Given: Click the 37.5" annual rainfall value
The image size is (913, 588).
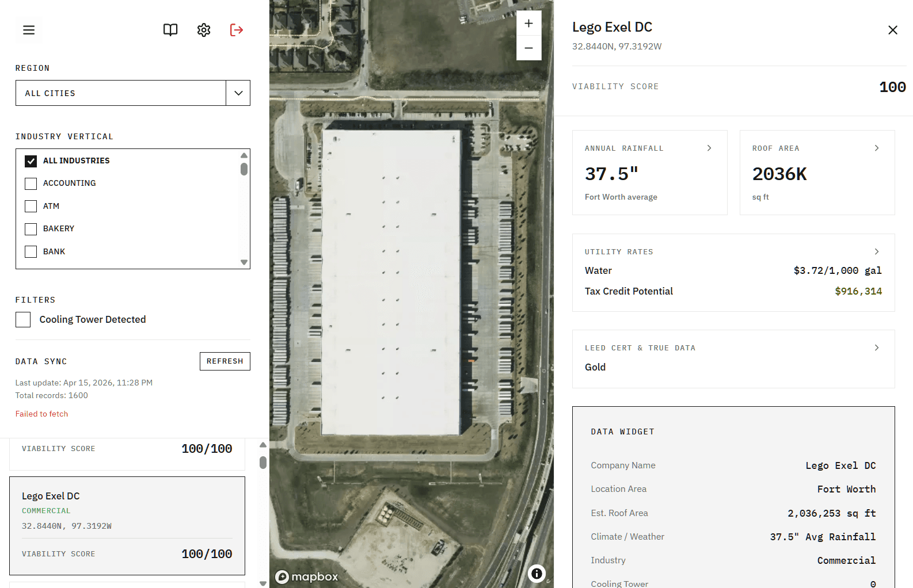Looking at the screenshot, I should 612,174.
